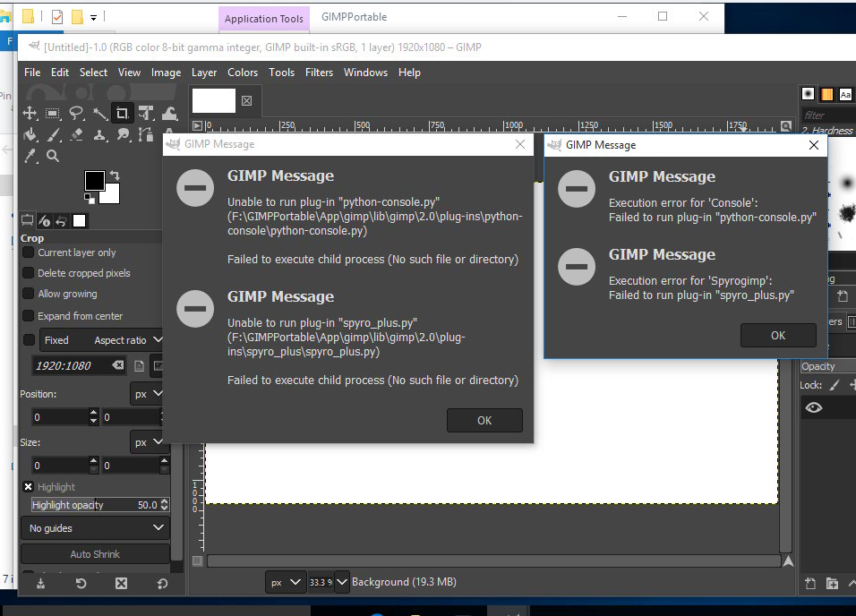Screen dimensions: 856x616
Task: Select the Warp Transform tool
Action: [169, 113]
